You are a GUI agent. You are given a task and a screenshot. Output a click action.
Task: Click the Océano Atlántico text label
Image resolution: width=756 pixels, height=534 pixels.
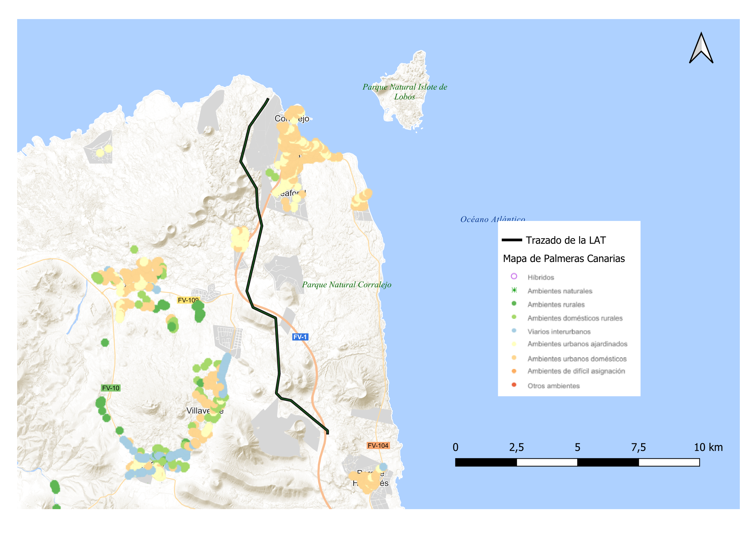492,219
